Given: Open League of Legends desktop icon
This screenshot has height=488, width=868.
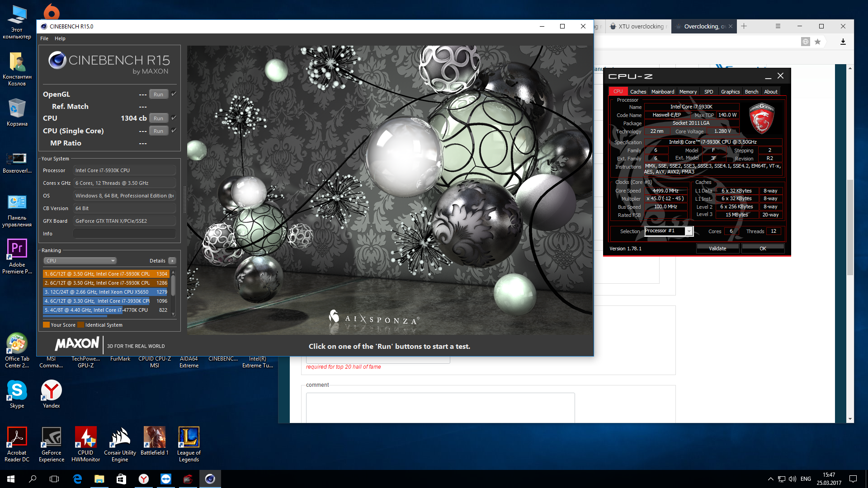Looking at the screenshot, I should point(189,444).
